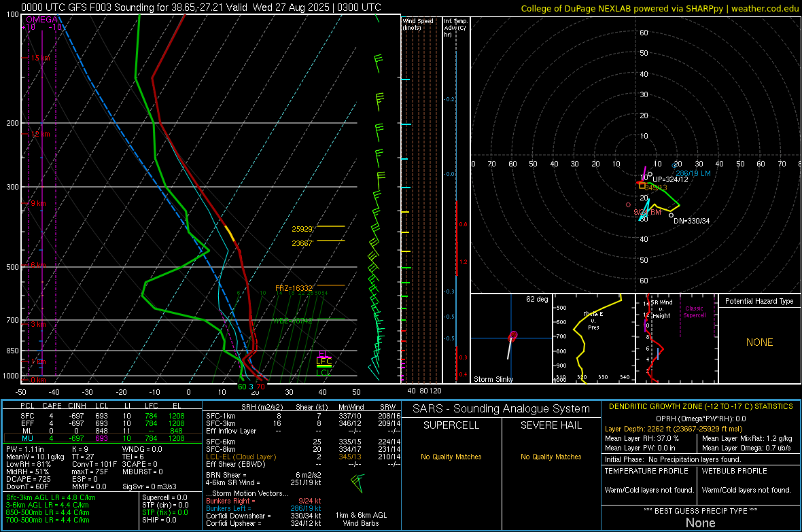The width and height of the screenshot is (802, 532).
Task: Click the Bunkers Right = 9/24 kt line
Action: [x=264, y=501]
